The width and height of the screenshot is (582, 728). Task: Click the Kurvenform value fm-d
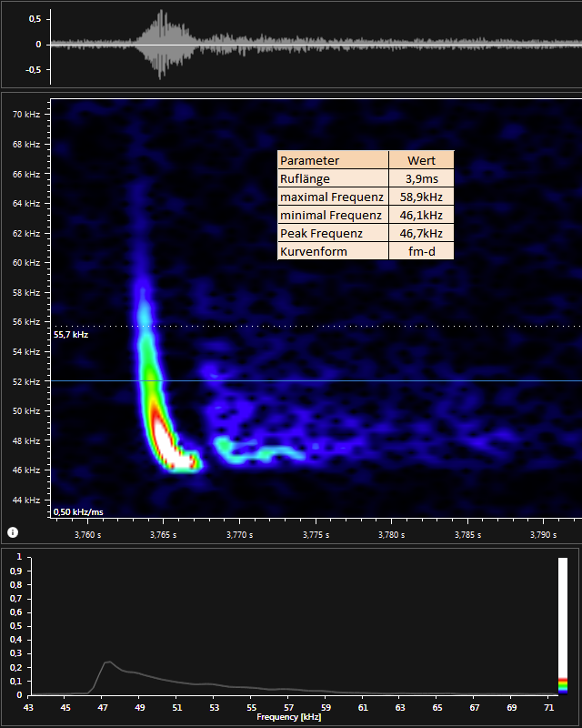point(421,251)
